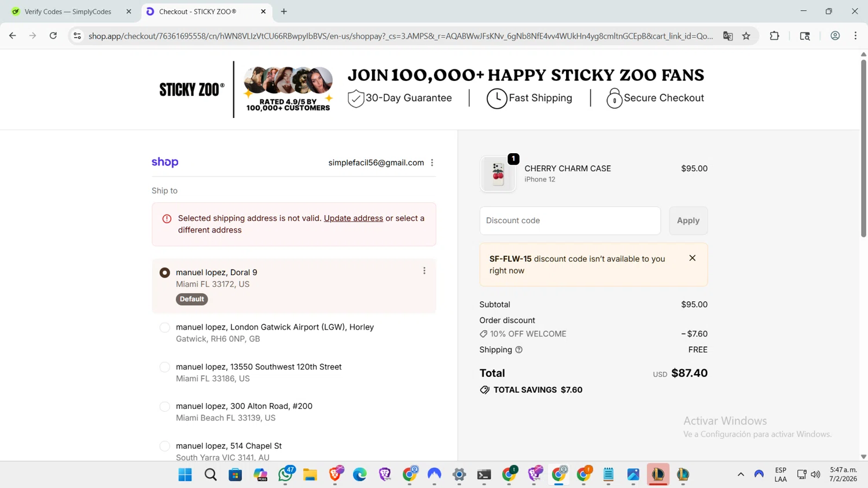The height and width of the screenshot is (488, 868).
Task: Open the clock and date panel
Action: [843, 475]
